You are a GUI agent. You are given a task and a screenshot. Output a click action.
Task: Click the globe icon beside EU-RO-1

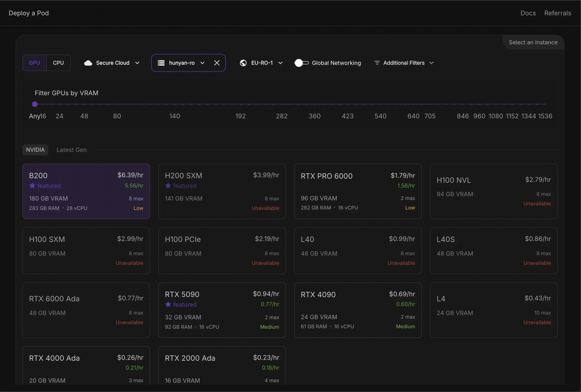coord(244,63)
